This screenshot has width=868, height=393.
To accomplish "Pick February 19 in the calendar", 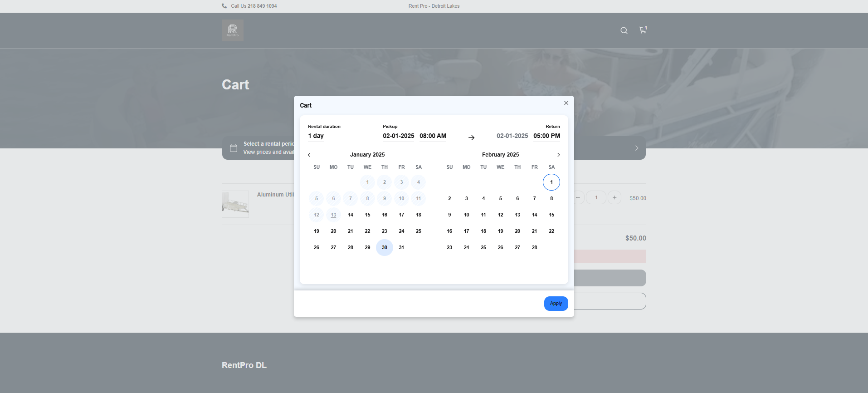I will tap(501, 231).
